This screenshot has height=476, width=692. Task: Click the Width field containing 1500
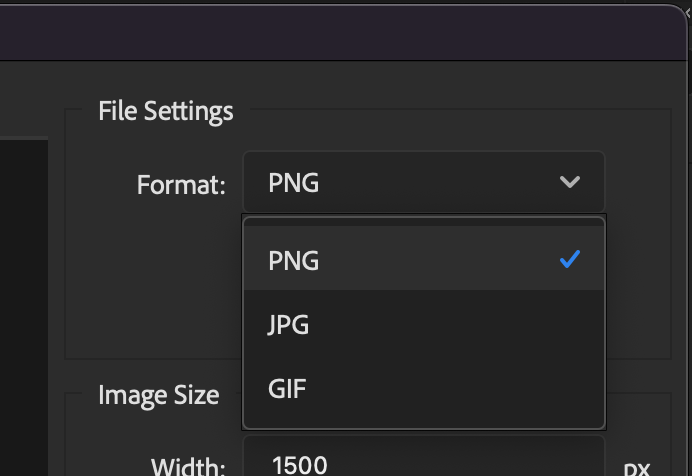(x=424, y=457)
